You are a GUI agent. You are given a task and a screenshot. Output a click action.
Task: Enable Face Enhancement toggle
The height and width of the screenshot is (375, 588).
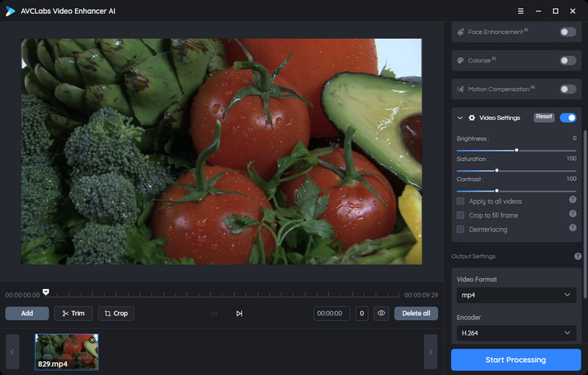click(x=567, y=32)
